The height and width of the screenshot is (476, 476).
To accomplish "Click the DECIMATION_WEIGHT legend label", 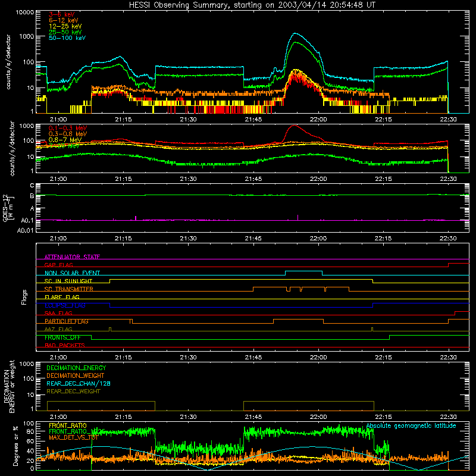I will click(76, 375).
